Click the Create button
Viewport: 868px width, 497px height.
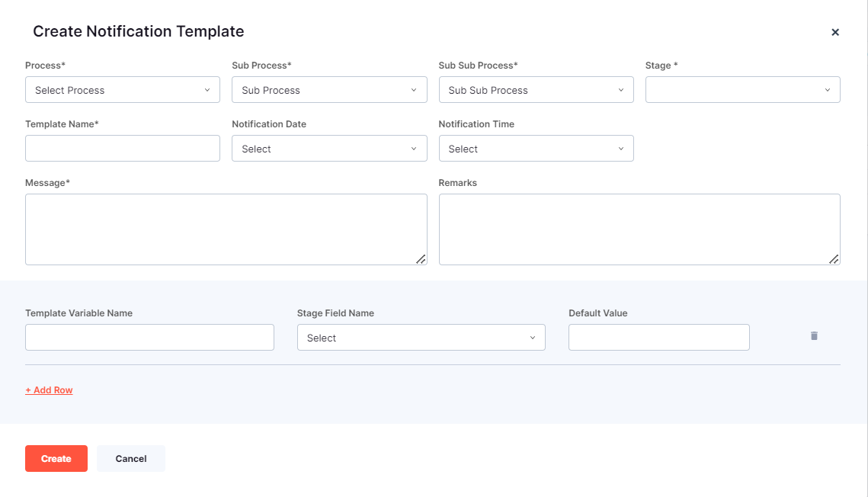[56, 458]
